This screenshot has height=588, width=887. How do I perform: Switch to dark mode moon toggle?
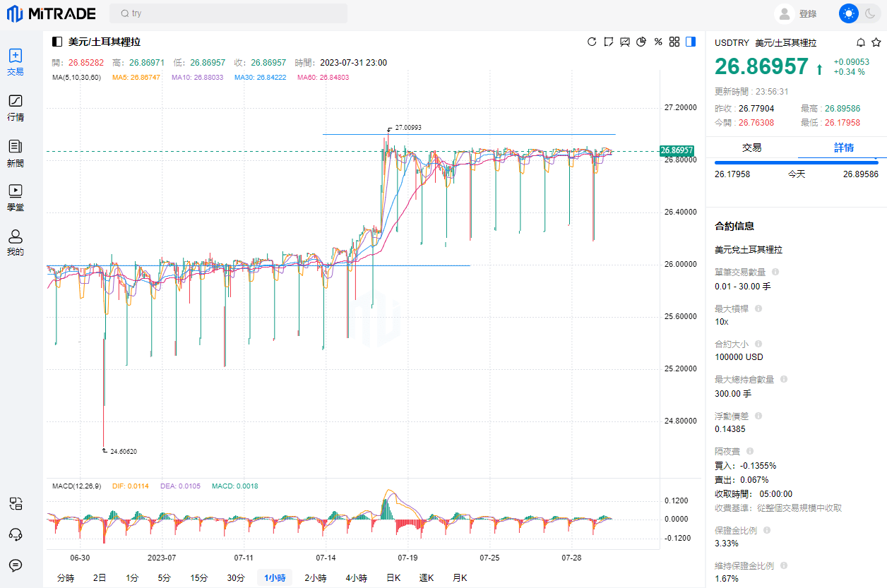tap(870, 13)
